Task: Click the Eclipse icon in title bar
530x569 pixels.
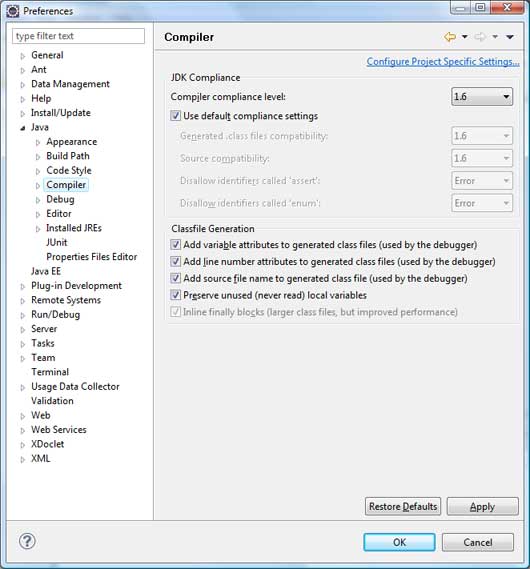Action: coord(13,11)
